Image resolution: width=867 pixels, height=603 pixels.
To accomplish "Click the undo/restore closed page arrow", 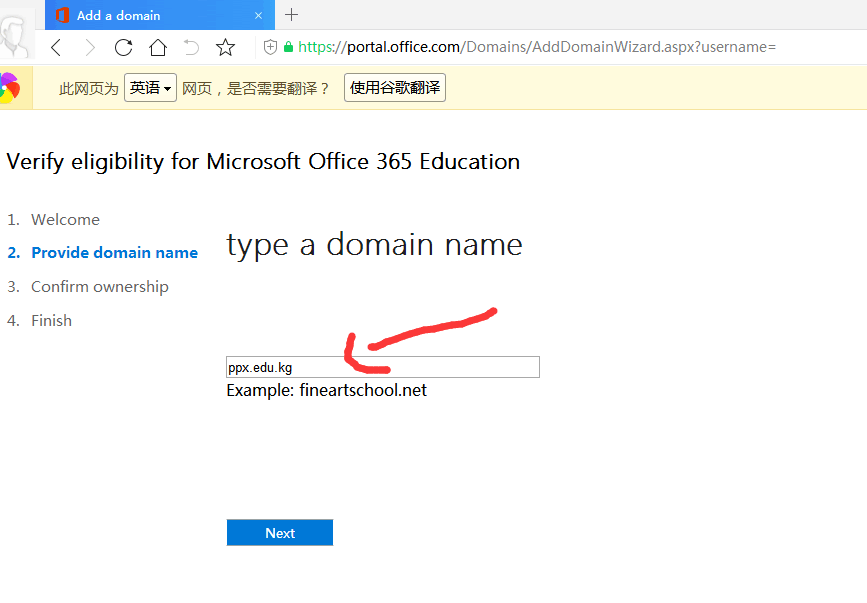I will pos(192,47).
